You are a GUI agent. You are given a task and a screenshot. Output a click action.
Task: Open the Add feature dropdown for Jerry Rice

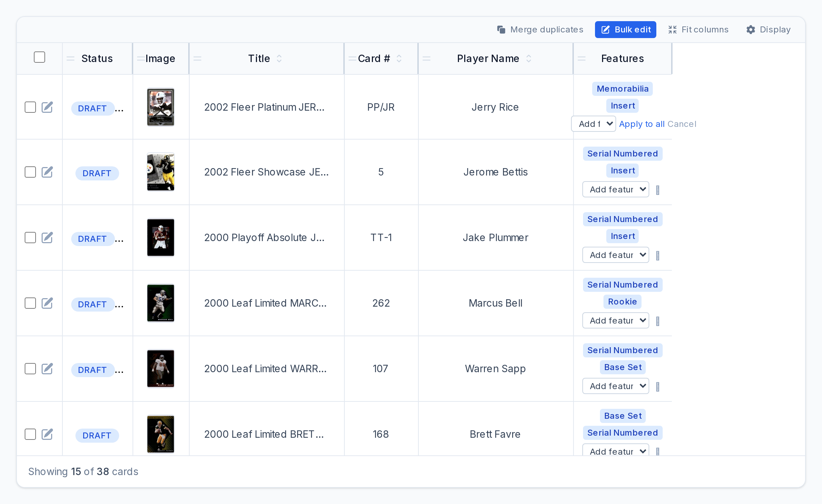click(594, 124)
